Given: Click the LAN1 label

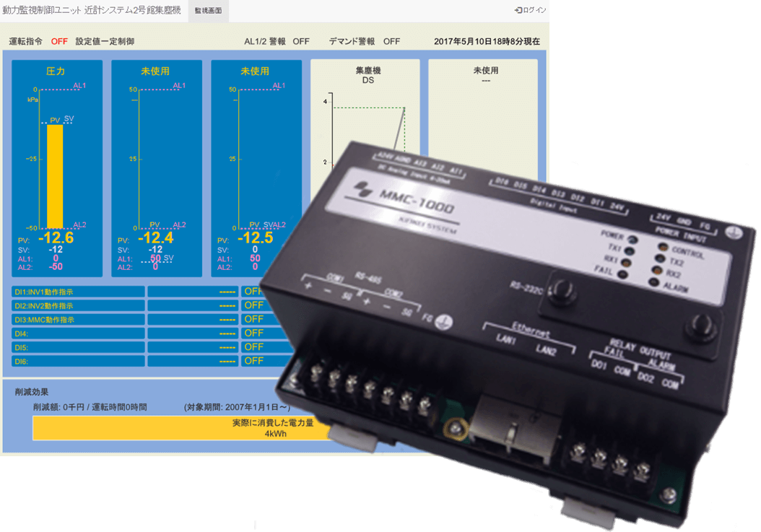Looking at the screenshot, I should [x=506, y=339].
